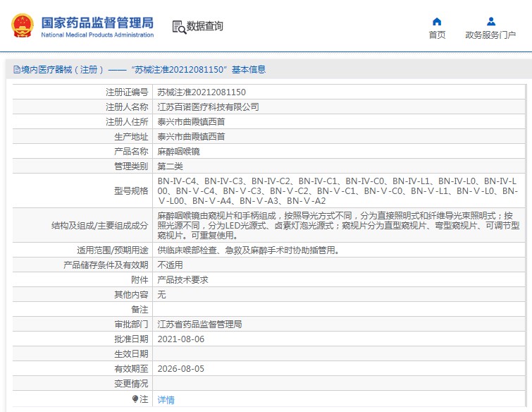Image resolution: width=532 pixels, height=412 pixels.
Task: Click the home house icon
Action: (437, 22)
